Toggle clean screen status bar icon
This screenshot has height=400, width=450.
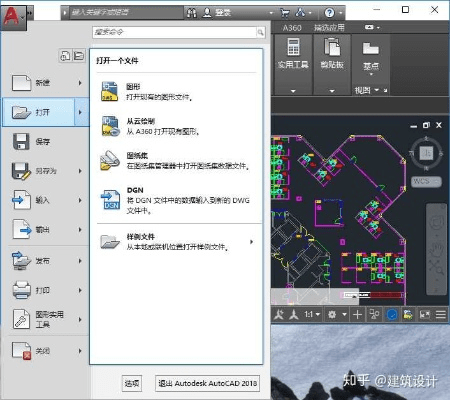coord(424,314)
